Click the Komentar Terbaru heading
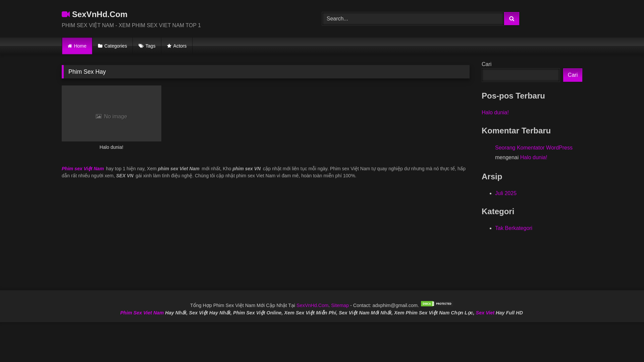Image resolution: width=644 pixels, height=362 pixels. point(516,131)
